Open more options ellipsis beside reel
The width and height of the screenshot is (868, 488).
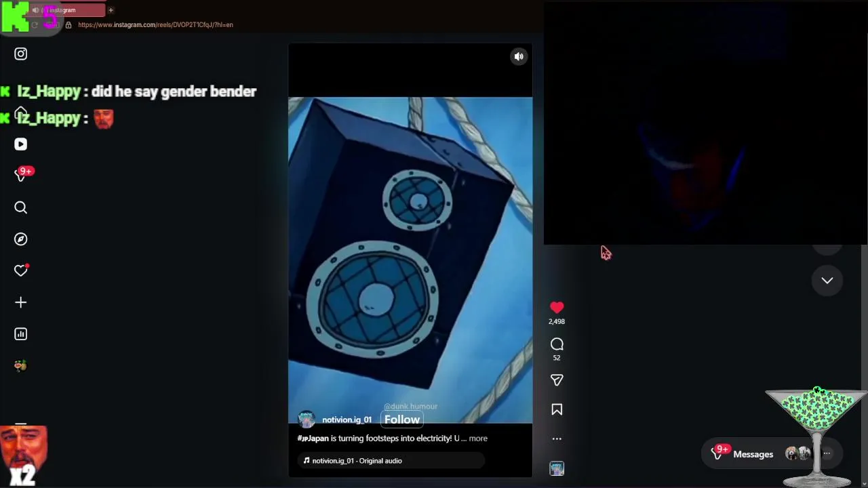[x=557, y=439]
